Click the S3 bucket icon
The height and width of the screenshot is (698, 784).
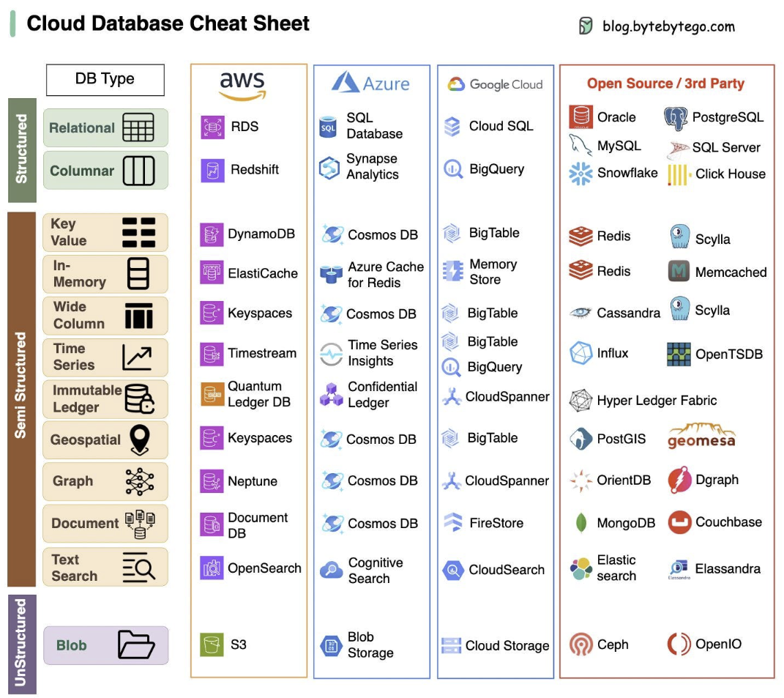[212, 645]
